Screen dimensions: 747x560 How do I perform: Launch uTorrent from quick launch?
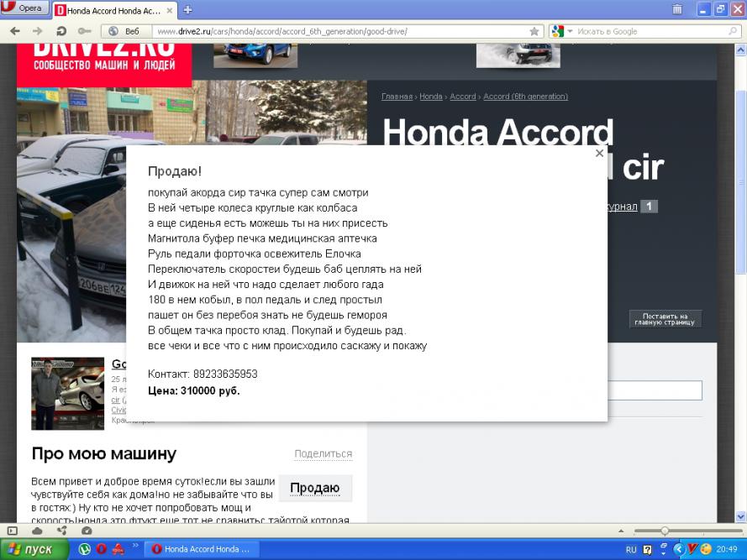point(84,550)
